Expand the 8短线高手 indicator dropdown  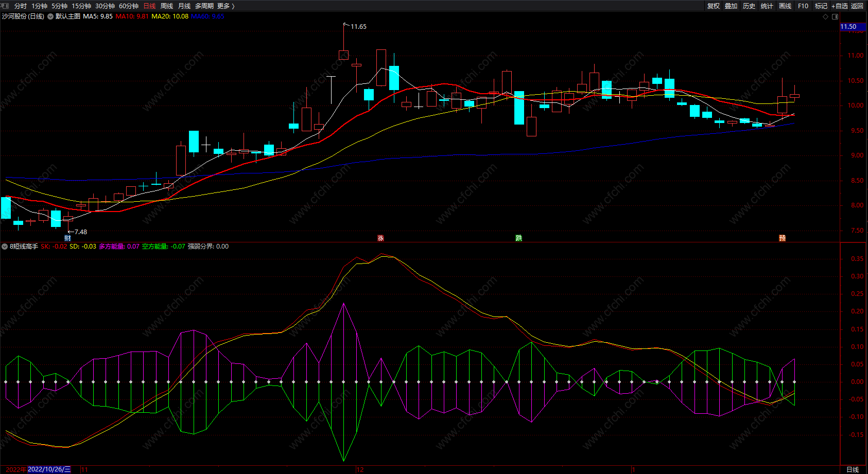click(x=5, y=247)
